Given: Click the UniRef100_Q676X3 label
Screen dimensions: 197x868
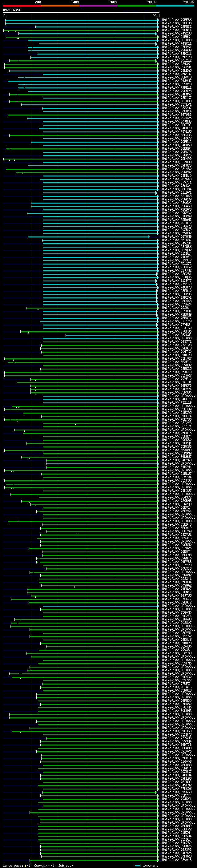Looking at the screenshot, I should pyautogui.click(x=176, y=179).
